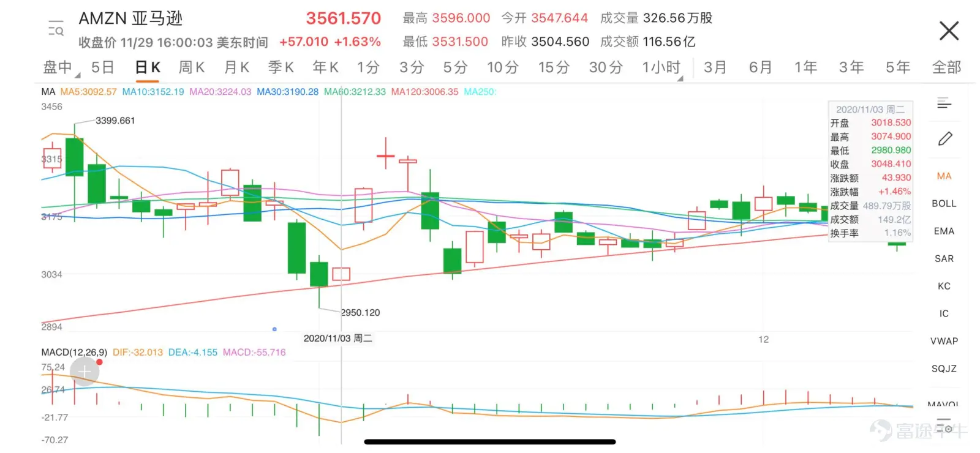The image size is (980, 453).
Task: Choose the 3月 time range
Action: [x=715, y=67]
